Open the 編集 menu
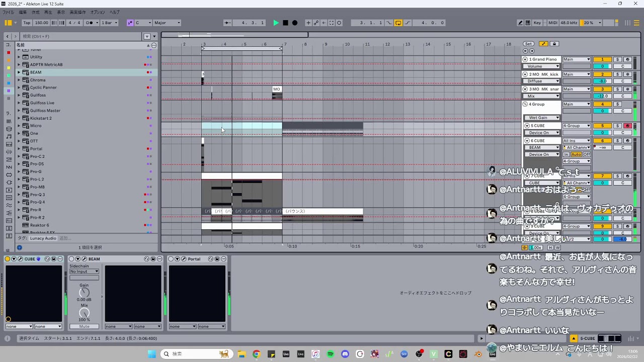644x362 pixels. tap(23, 12)
